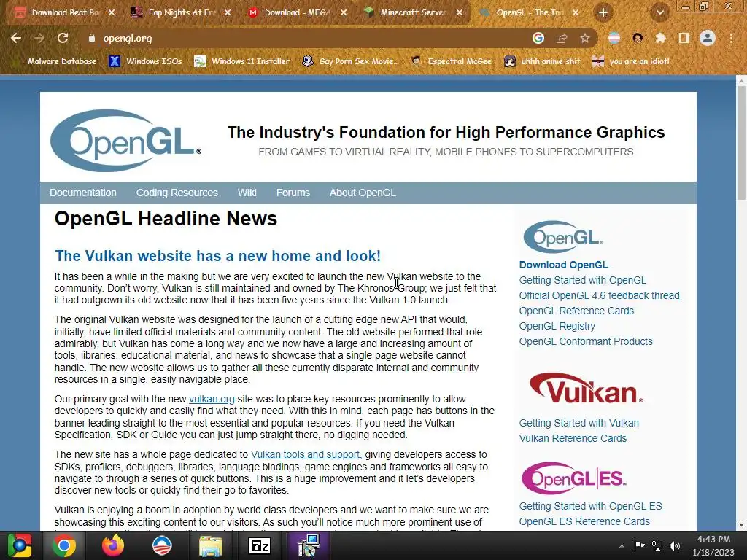Open the Windows 11 Installer bookmark

[242, 61]
